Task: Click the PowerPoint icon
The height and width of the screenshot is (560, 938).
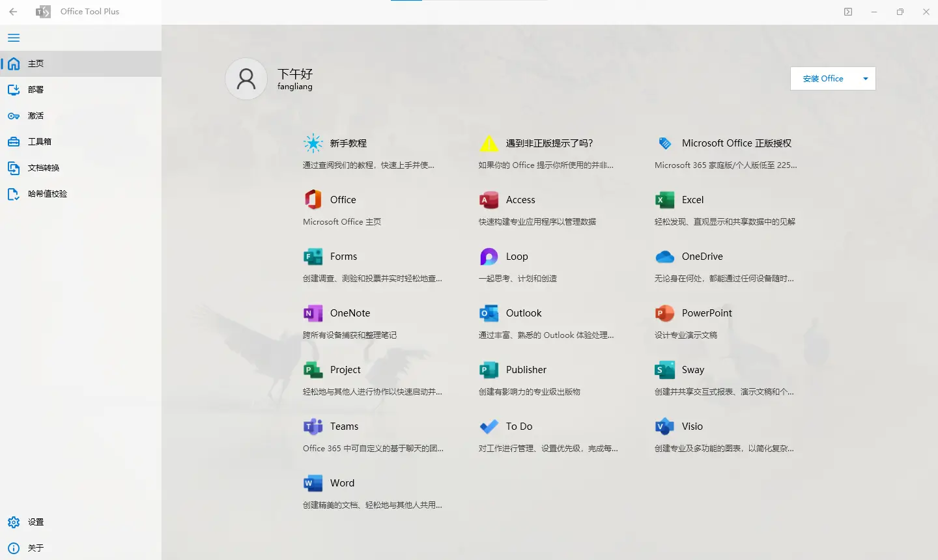Action: pos(664,313)
